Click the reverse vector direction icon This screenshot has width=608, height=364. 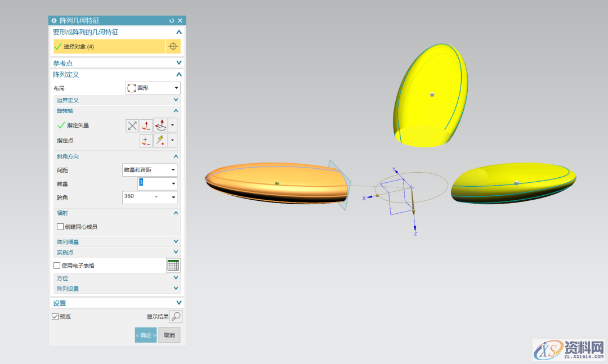[132, 125]
